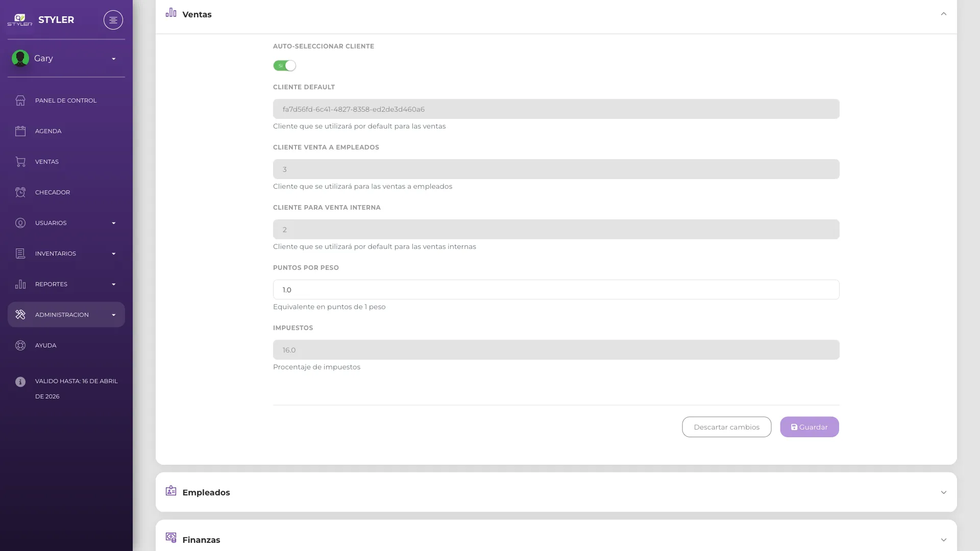This screenshot has width=980, height=551.
Task: Click the Impuestos percentage field
Action: coord(556,350)
